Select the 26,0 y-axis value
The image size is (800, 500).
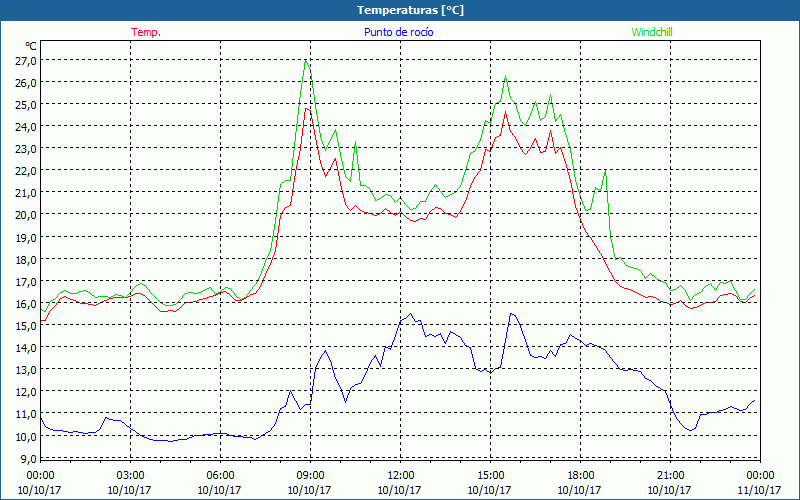coord(26,83)
